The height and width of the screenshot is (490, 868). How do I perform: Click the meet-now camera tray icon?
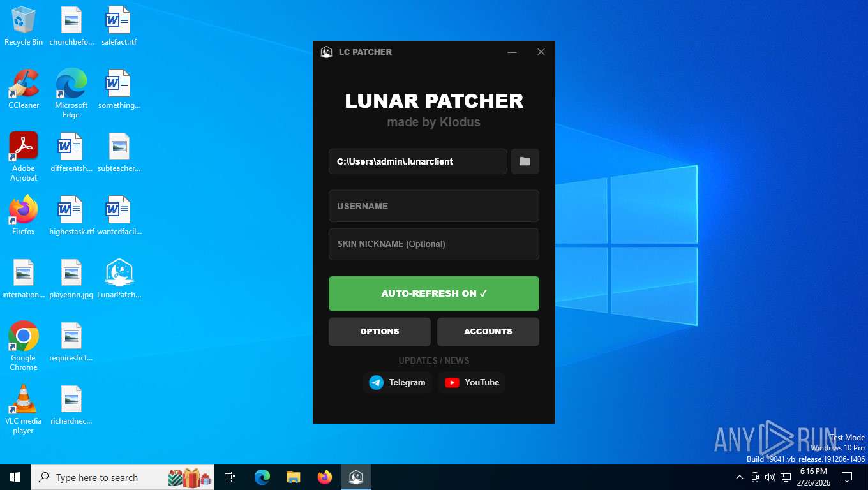pos(755,477)
